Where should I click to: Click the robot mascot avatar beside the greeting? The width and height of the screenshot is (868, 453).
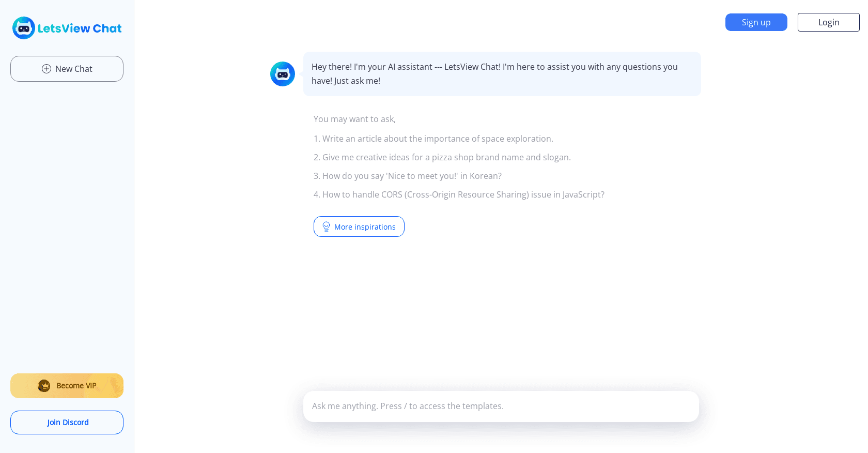282,74
